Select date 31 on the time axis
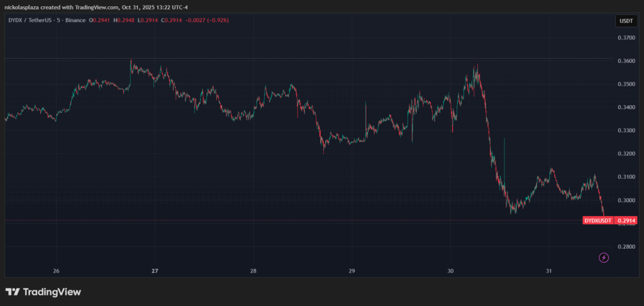This screenshot has height=306, width=644. (549, 271)
